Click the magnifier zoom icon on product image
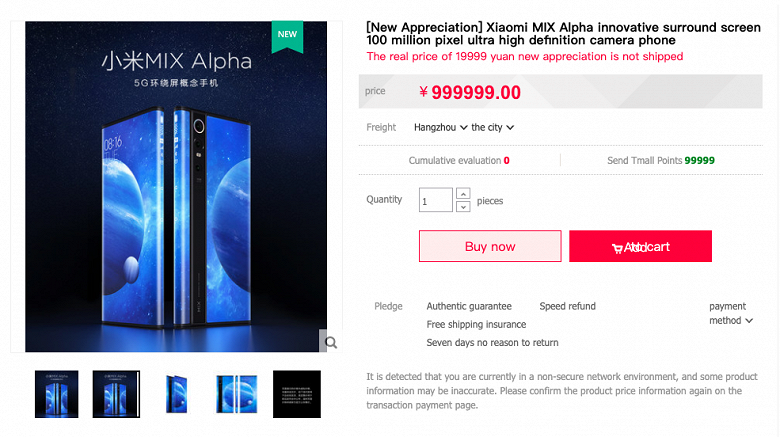This screenshot has width=780, height=437. point(331,342)
